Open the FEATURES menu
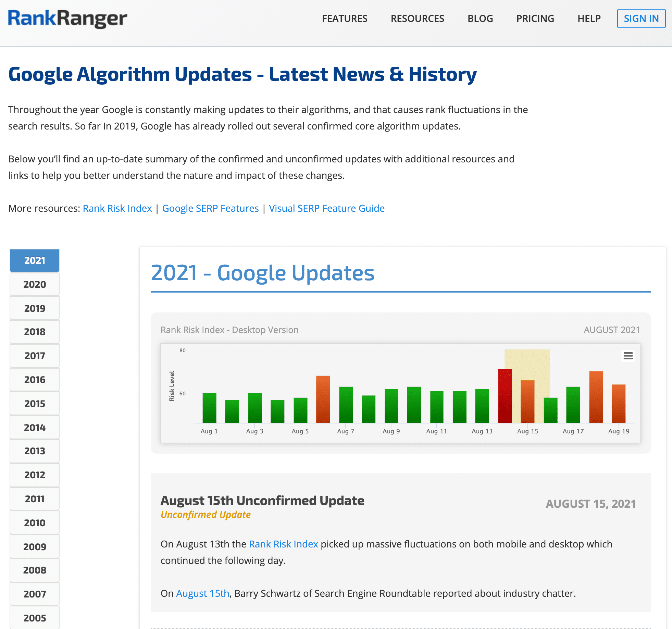 click(345, 18)
